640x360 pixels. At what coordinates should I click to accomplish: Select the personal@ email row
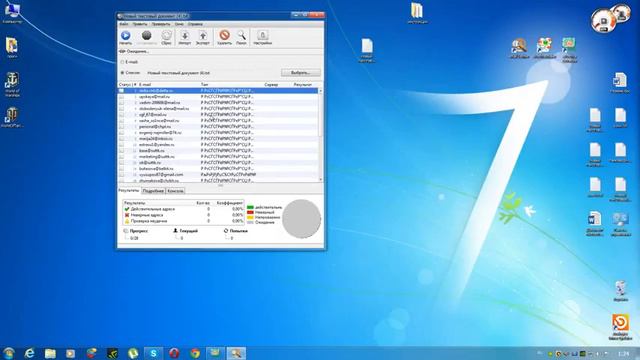coord(218,127)
